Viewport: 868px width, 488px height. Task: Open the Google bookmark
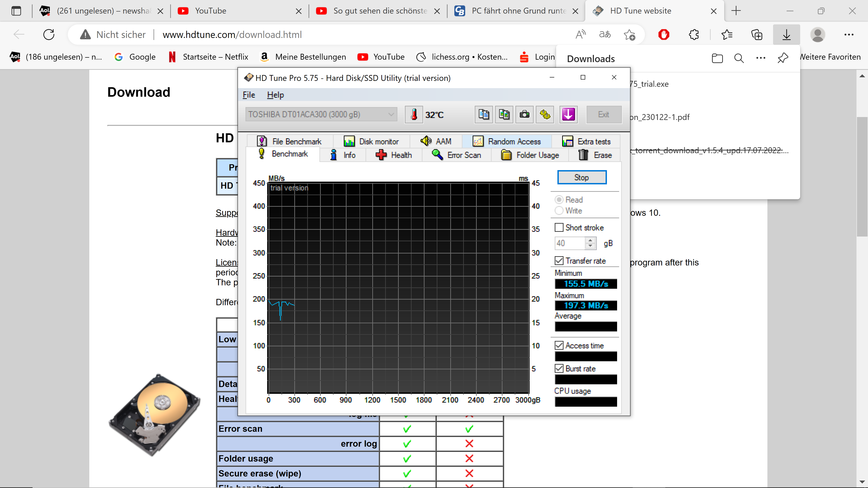tap(135, 57)
